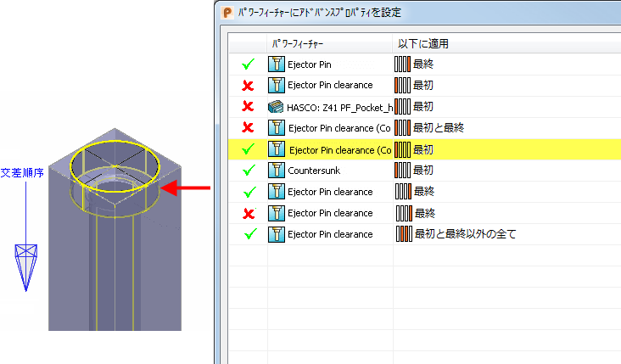
Task: Click the 最初 value in the HASCO row
Action: point(423,107)
